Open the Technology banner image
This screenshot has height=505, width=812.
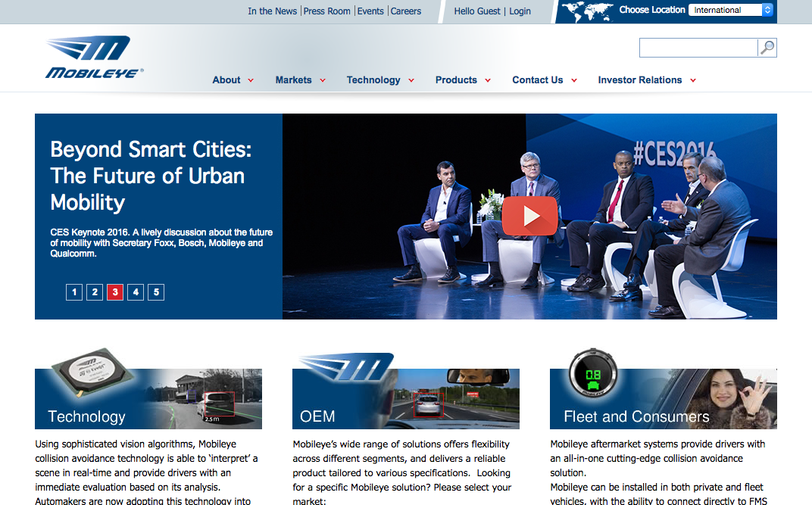pyautogui.click(x=148, y=398)
